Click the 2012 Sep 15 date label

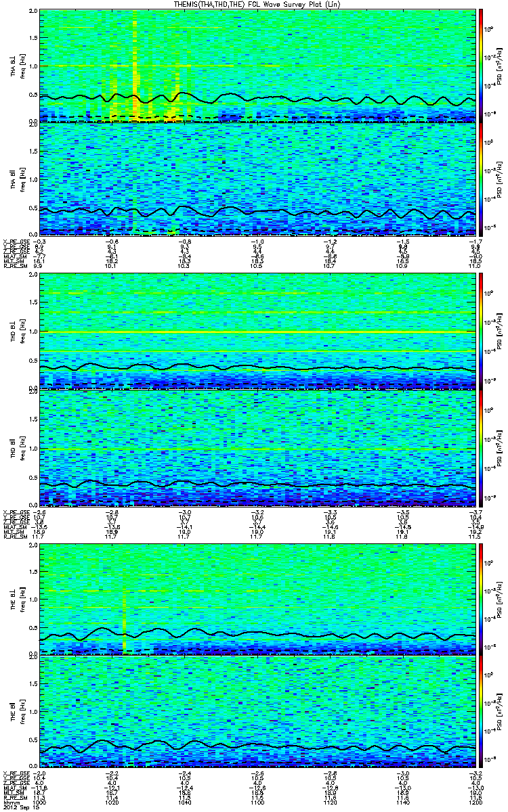click(x=18, y=807)
